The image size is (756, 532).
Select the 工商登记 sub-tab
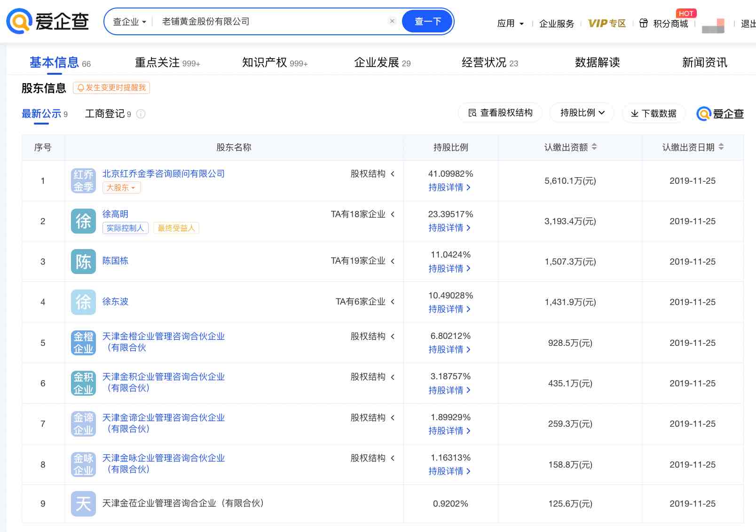click(108, 114)
